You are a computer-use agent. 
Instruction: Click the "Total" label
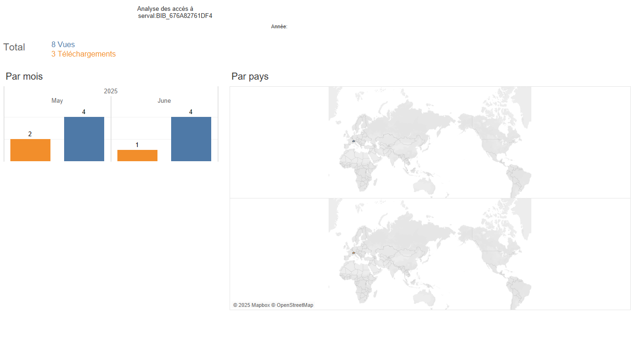pos(14,47)
